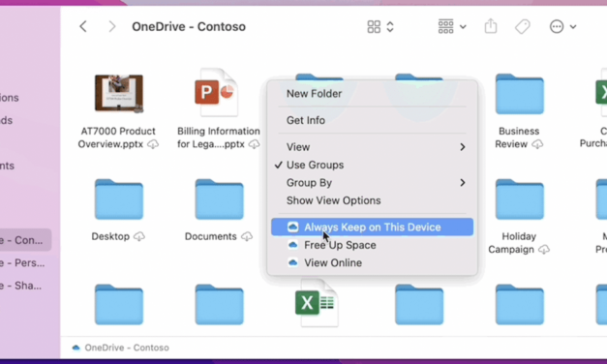The width and height of the screenshot is (607, 364).
Task: Expand the action menu chevron arrow
Action: (573, 27)
